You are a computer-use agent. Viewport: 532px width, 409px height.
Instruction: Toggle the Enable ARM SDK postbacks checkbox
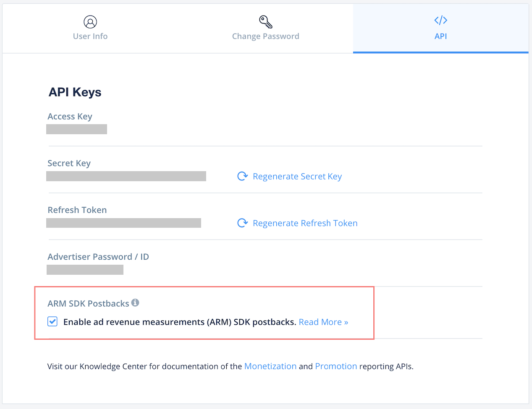pyautogui.click(x=52, y=322)
